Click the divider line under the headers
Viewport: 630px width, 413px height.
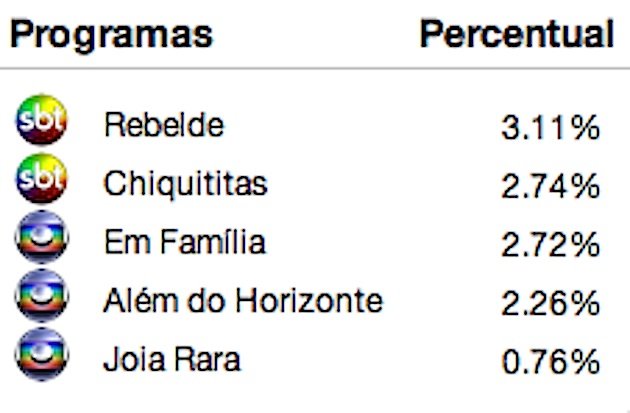pos(315,69)
